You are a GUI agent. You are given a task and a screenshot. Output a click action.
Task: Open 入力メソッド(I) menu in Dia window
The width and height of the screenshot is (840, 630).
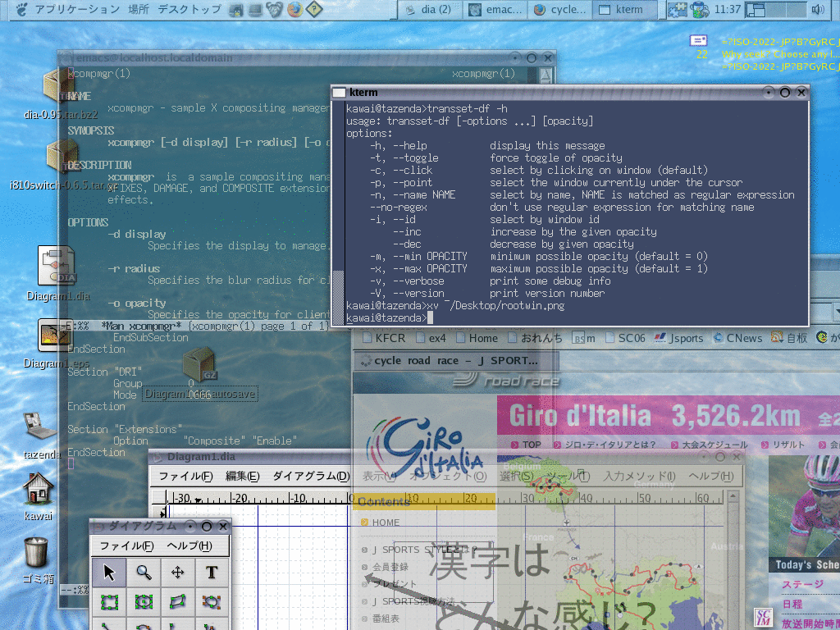click(x=639, y=477)
